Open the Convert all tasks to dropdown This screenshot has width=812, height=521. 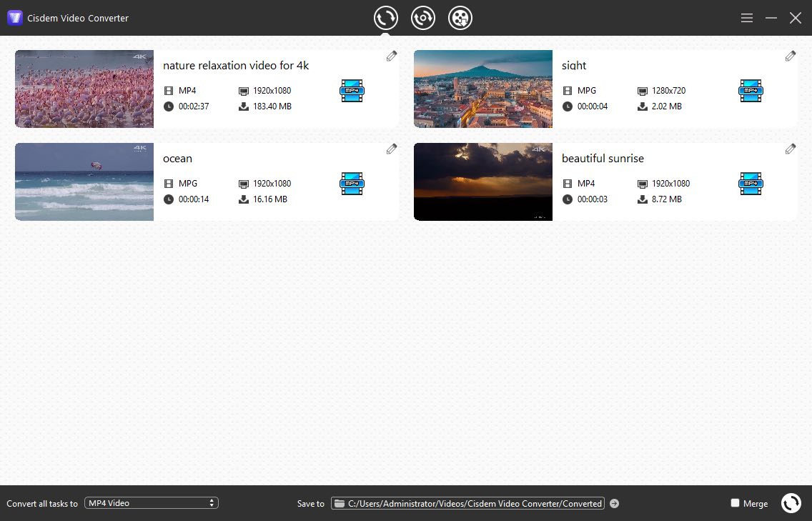click(x=151, y=502)
